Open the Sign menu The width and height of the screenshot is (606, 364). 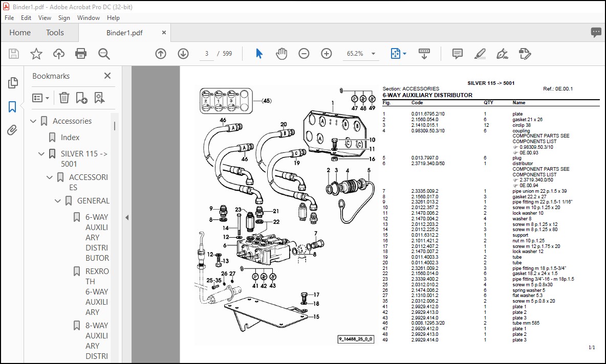64,18
